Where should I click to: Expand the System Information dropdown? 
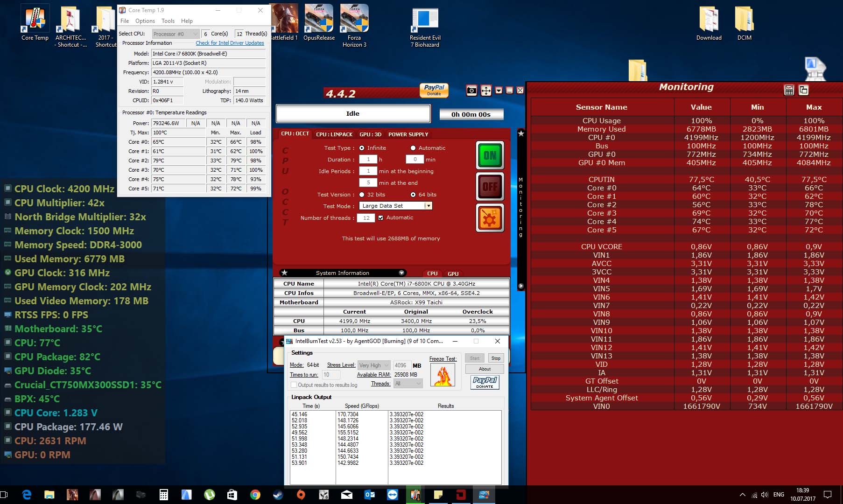pyautogui.click(x=401, y=273)
